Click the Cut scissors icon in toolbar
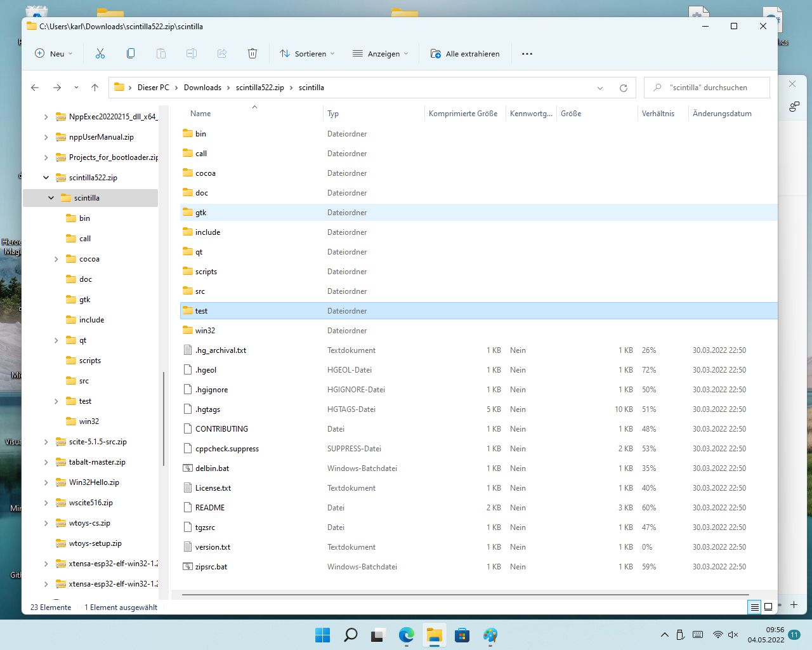Screen dimensions: 812x650 click(100, 54)
